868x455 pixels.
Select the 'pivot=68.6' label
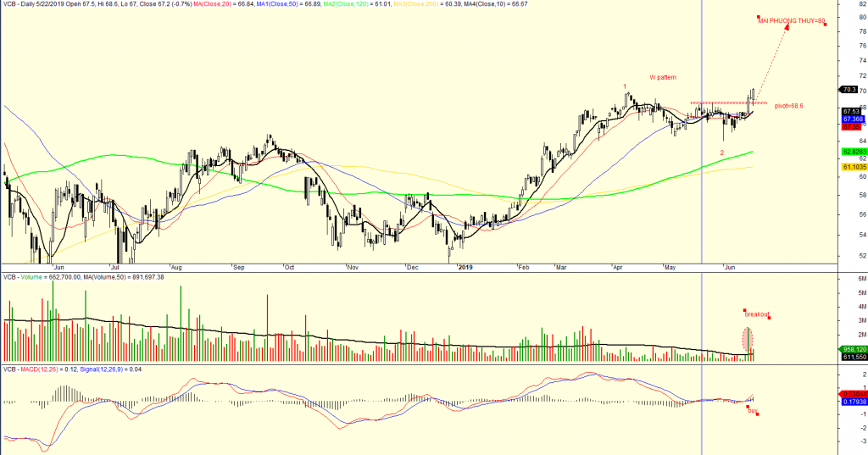[x=788, y=106]
